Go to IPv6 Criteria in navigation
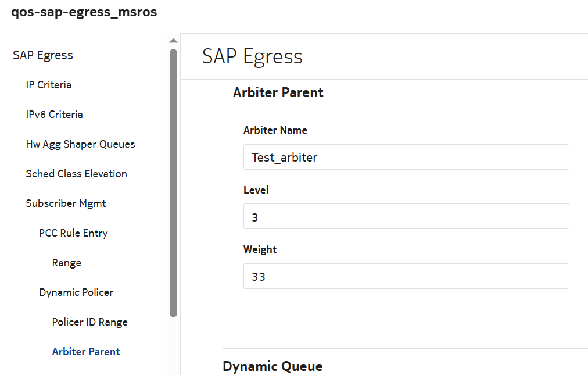The image size is (588, 375). pos(54,115)
